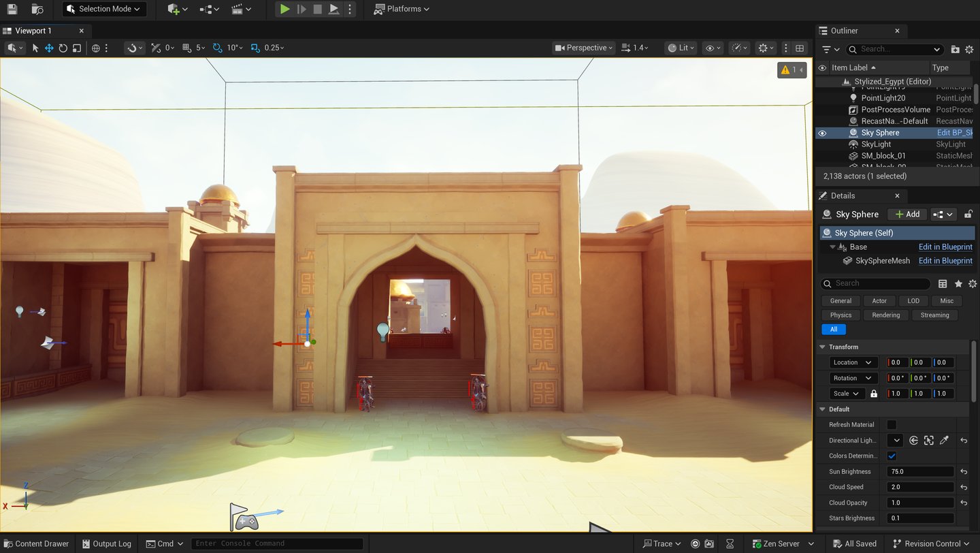The image size is (980, 553).
Task: Open the cinematics clapperboard dropdown
Action: tap(241, 9)
